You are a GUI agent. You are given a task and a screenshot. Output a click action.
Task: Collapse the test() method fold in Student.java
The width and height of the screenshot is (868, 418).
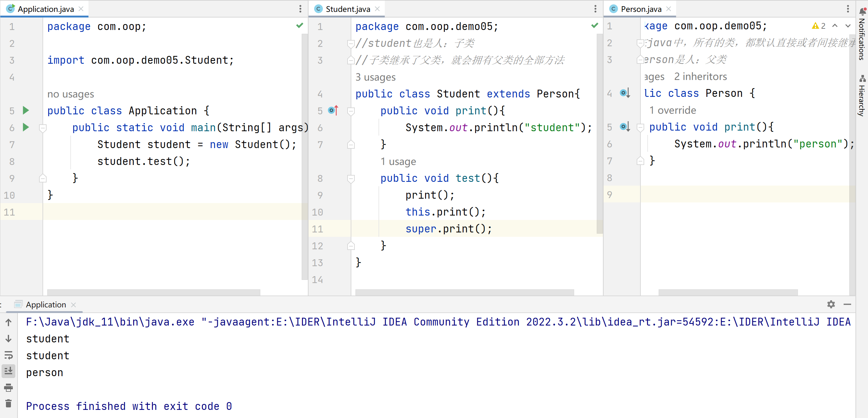[x=351, y=178]
